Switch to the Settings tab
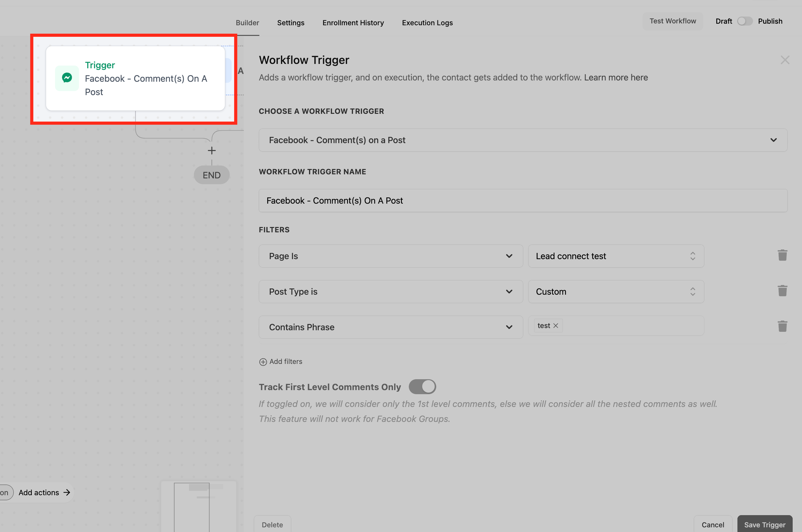Image resolution: width=802 pixels, height=532 pixels. 290,23
